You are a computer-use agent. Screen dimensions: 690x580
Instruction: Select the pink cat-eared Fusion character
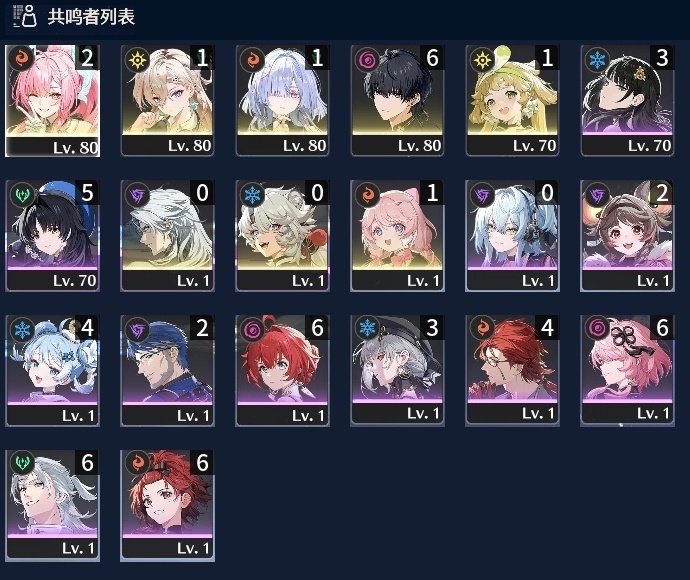tap(397, 236)
